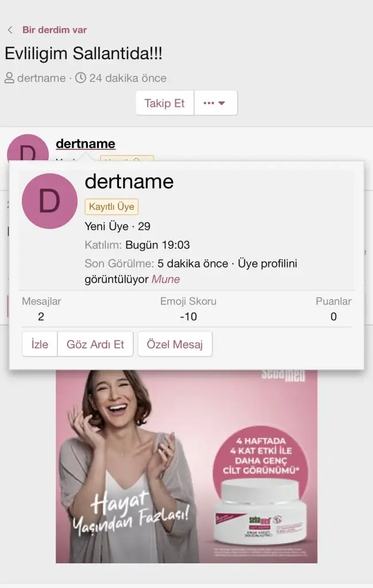Click the Göz Ardı Et button
The image size is (373, 588).
point(95,345)
